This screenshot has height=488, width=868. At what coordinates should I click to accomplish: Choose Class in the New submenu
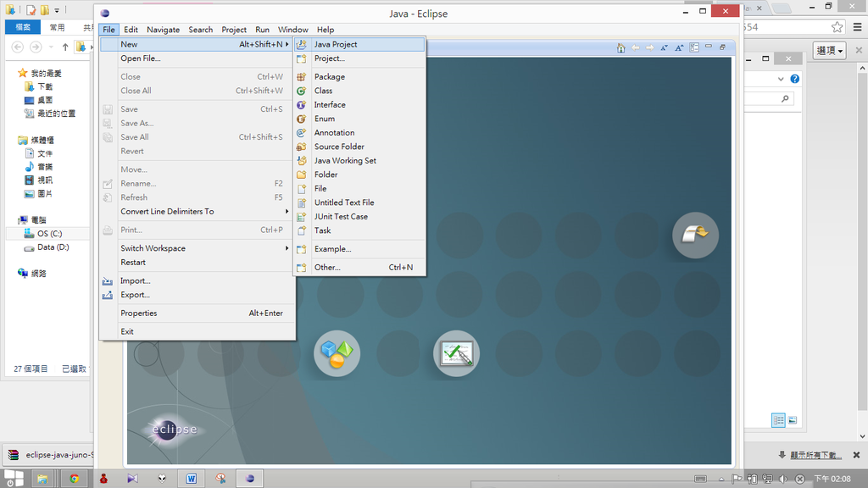pyautogui.click(x=323, y=91)
